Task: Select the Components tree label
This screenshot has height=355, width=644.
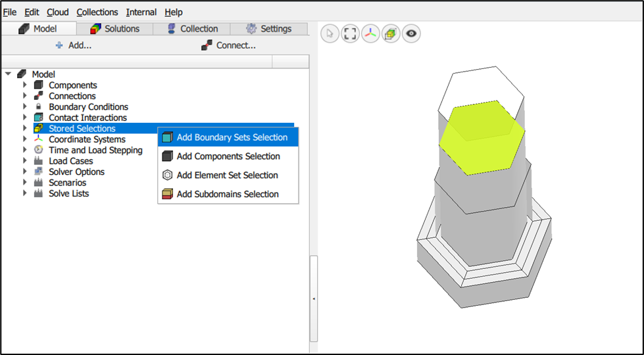Action: [x=73, y=85]
